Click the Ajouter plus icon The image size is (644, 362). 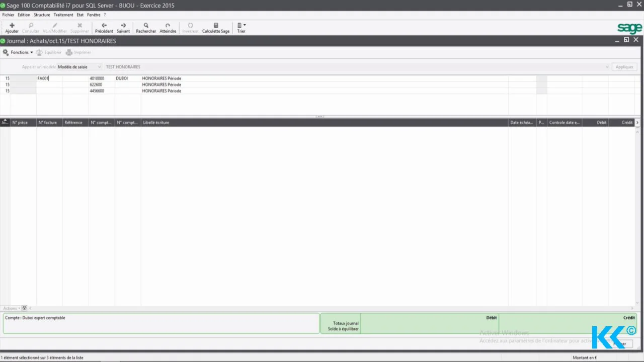[12, 25]
